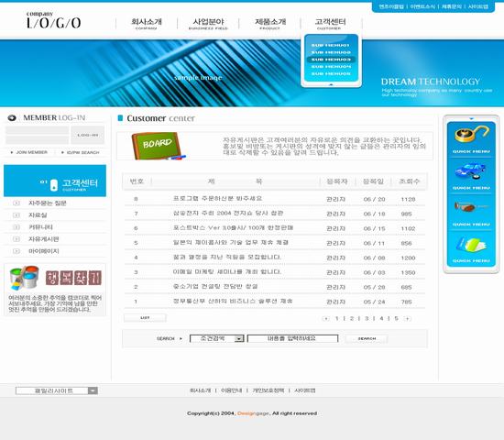
Task: Open the 조건검색 search condition dropdown
Action: [x=239, y=338]
